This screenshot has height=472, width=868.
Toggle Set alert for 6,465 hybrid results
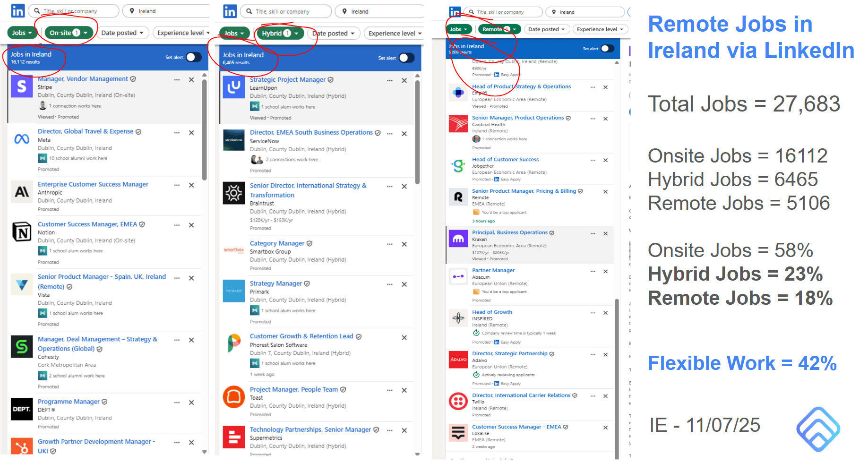tap(407, 58)
